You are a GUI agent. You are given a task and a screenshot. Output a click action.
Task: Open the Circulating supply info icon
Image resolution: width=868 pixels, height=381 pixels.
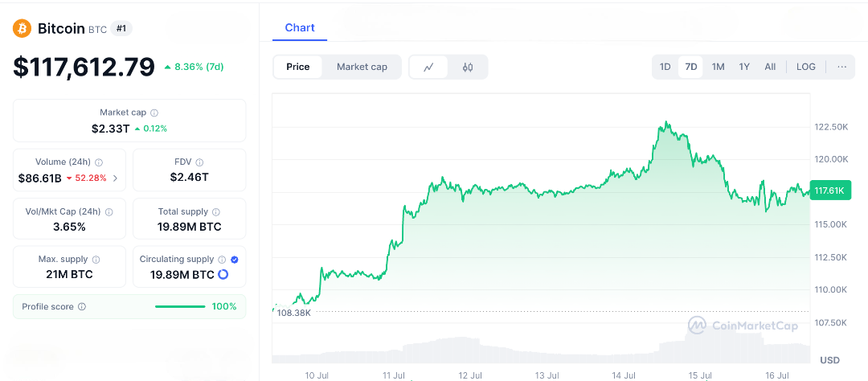click(x=222, y=259)
